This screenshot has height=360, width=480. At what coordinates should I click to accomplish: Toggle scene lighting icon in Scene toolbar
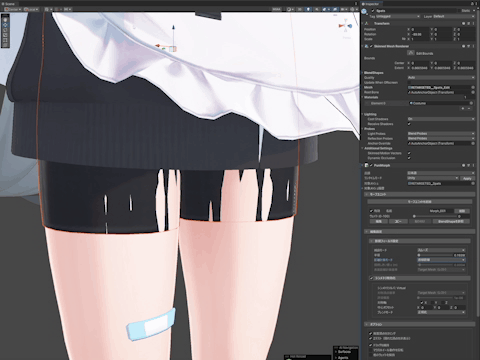coord(309,9)
